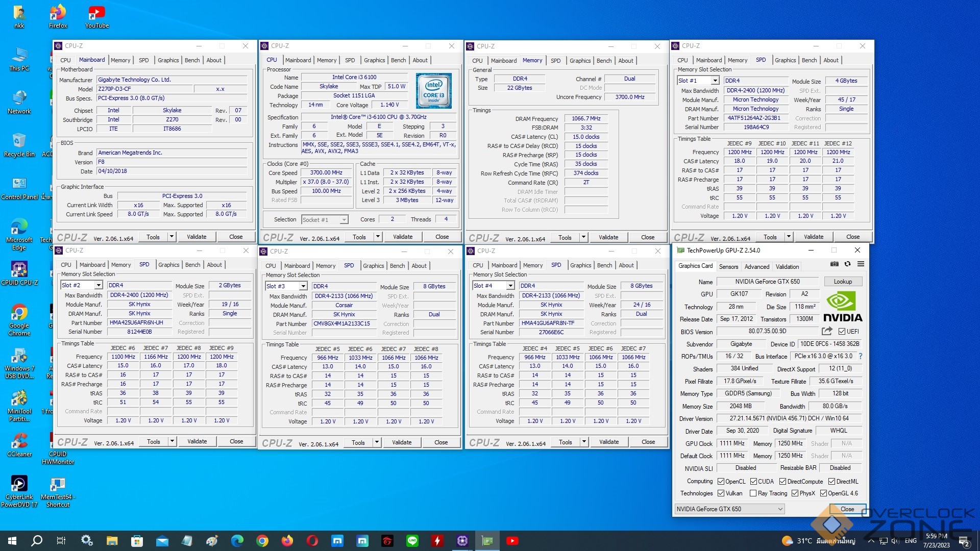Screen dimensions: 980x551
Task: Open the CyberLink PowerDVD 17 icon
Action: [19, 492]
